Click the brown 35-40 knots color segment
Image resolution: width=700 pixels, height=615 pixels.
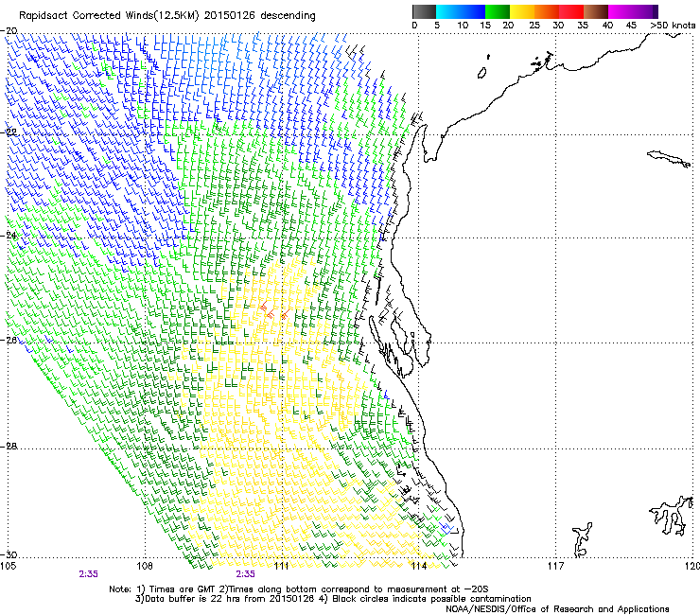point(595,12)
